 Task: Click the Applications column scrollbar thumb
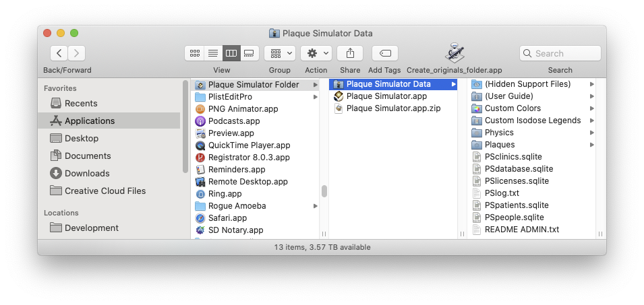(x=324, y=191)
